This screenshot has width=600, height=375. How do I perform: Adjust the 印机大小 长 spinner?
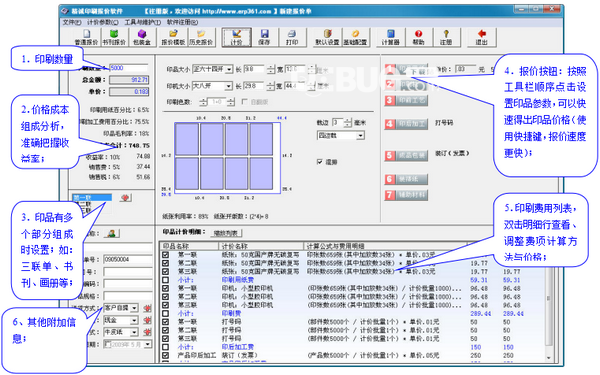point(271,86)
